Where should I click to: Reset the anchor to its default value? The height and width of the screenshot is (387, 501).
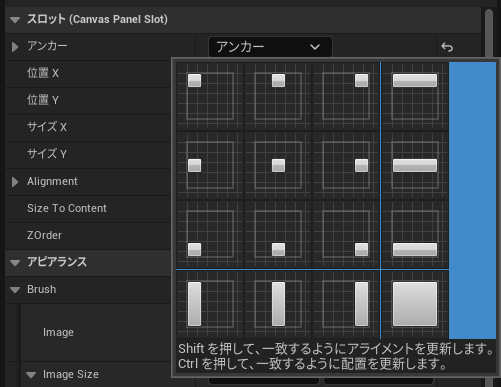click(x=447, y=47)
